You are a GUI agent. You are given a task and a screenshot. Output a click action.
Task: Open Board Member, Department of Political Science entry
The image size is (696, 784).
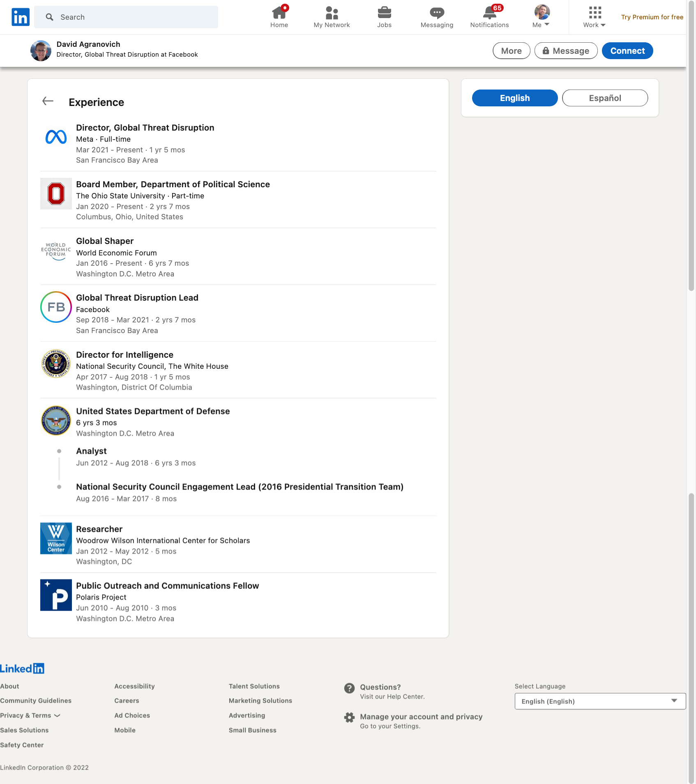pos(173,184)
